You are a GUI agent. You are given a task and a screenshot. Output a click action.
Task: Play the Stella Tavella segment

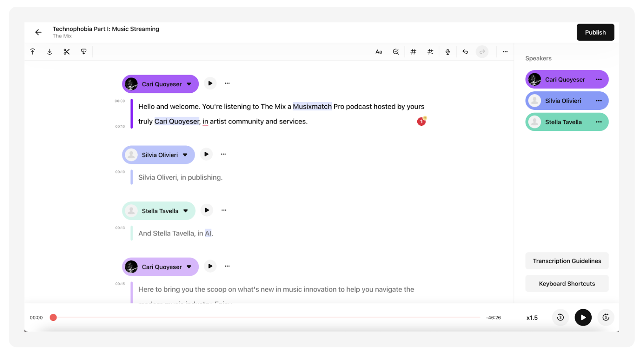click(x=207, y=210)
